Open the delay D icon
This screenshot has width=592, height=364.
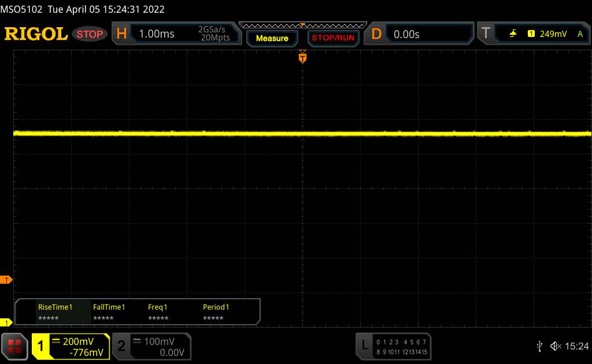click(376, 34)
